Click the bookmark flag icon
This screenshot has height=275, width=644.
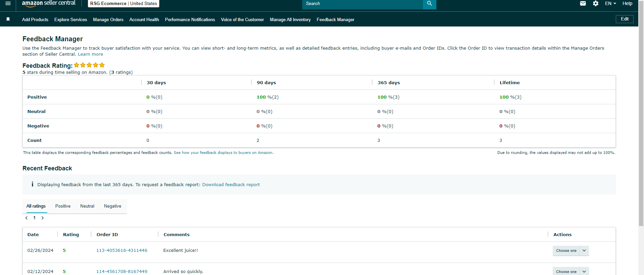(x=8, y=19)
